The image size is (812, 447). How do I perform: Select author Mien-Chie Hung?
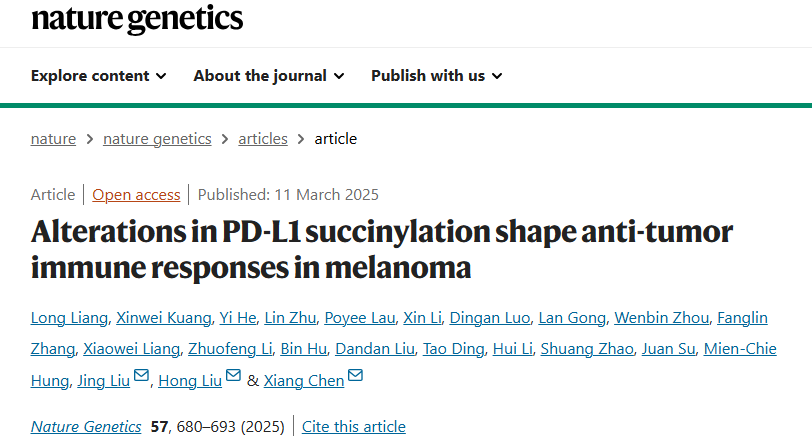point(740,349)
